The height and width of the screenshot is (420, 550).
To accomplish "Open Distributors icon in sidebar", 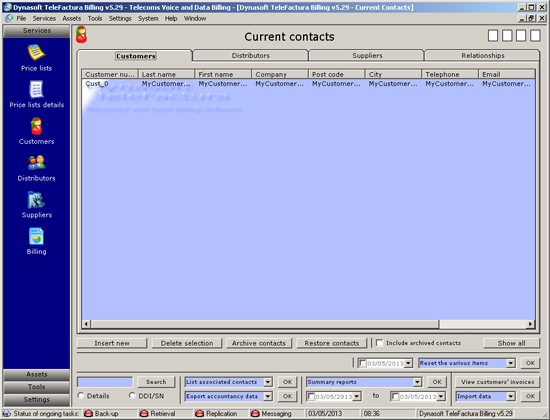I will click(36, 163).
